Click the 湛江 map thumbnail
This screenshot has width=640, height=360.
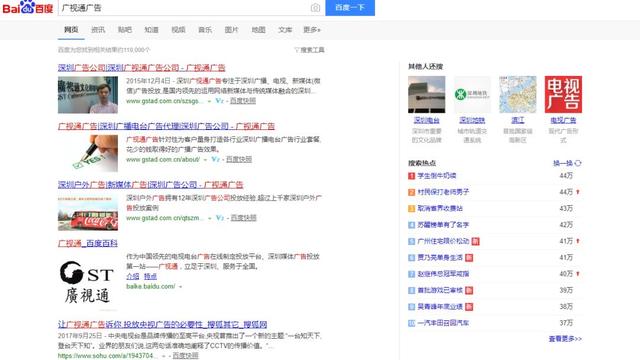pos(518,94)
